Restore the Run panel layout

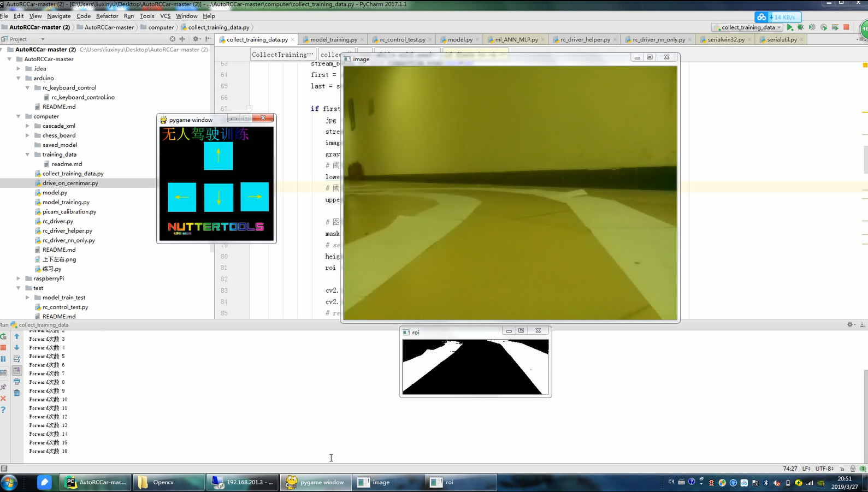pyautogui.click(x=3, y=372)
